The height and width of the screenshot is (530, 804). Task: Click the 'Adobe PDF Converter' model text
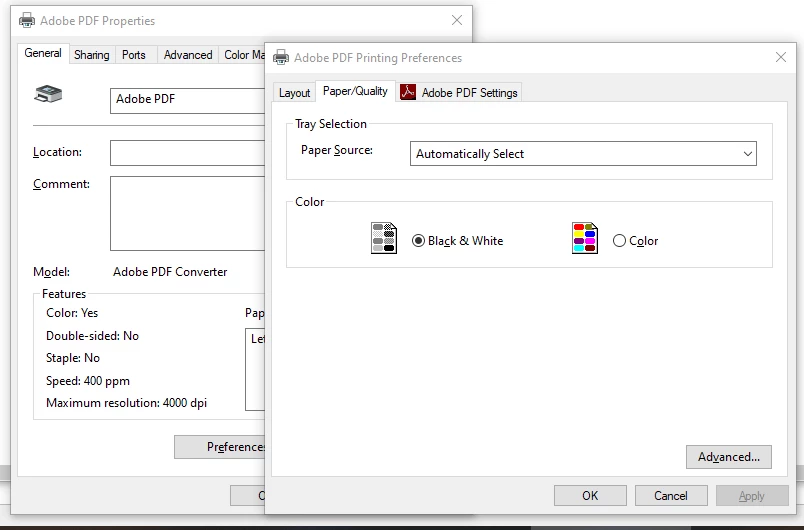pyautogui.click(x=170, y=272)
